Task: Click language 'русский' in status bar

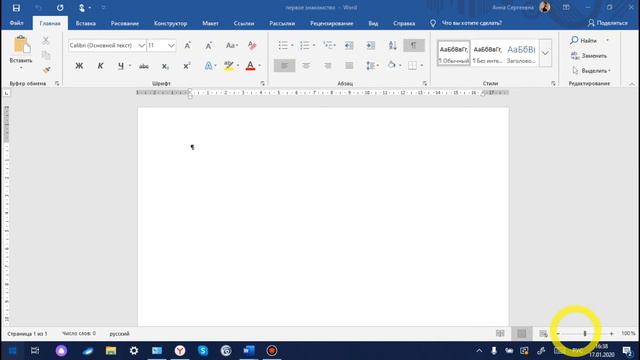Action: 119,333
